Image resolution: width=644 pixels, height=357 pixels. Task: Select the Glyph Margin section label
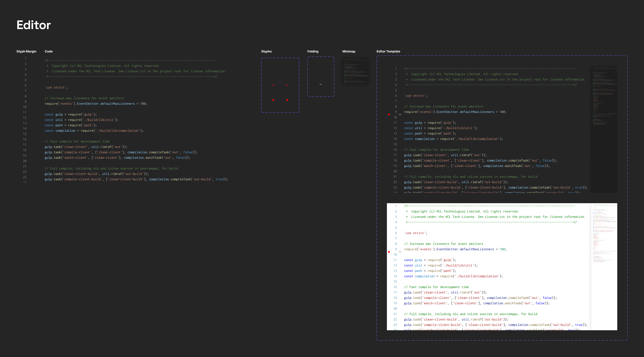point(26,51)
